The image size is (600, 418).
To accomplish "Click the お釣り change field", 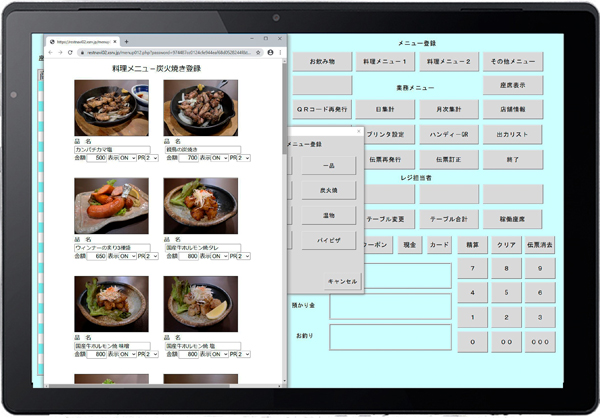I will 390,335.
